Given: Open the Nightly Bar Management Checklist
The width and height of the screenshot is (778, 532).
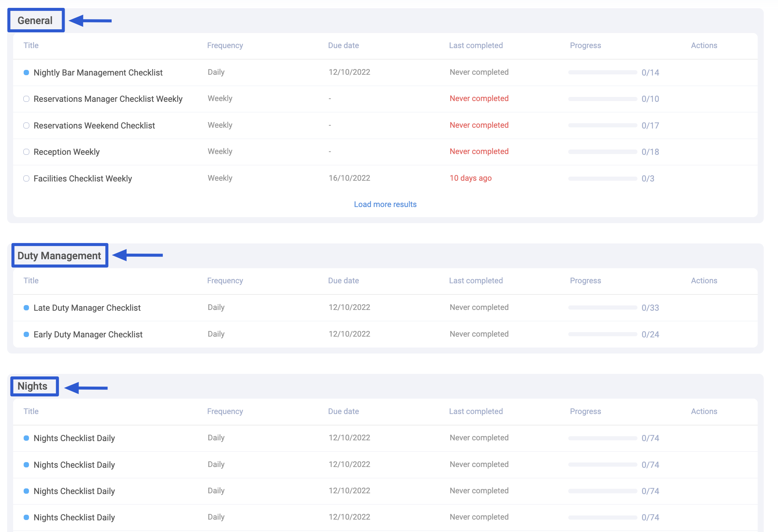Looking at the screenshot, I should 98,73.
